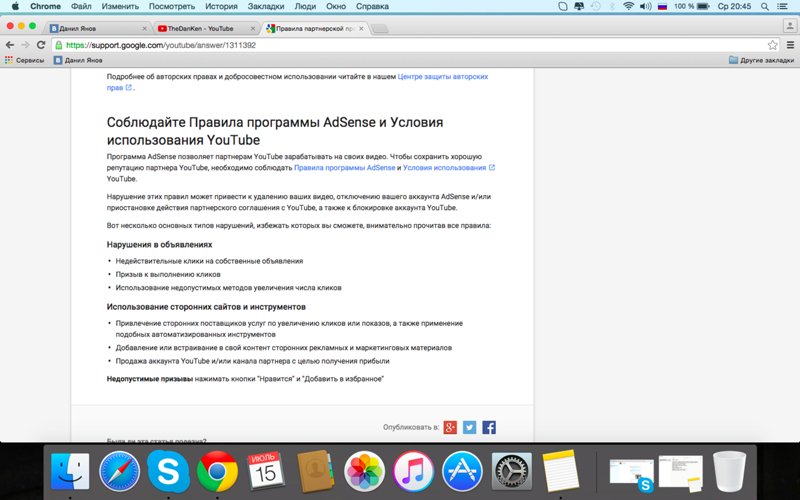Screen dimensions: 800x500
Task: Open the Файл menu
Action: point(81,6)
